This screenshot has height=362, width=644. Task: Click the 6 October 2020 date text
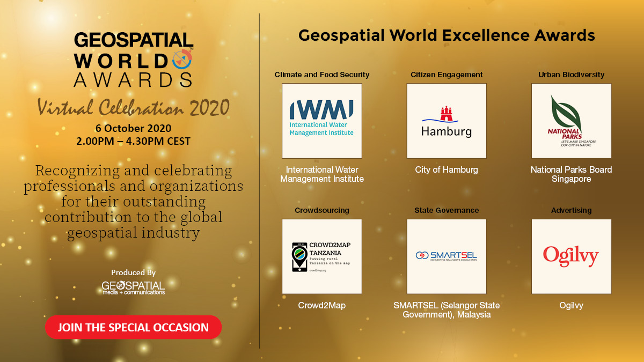(134, 129)
